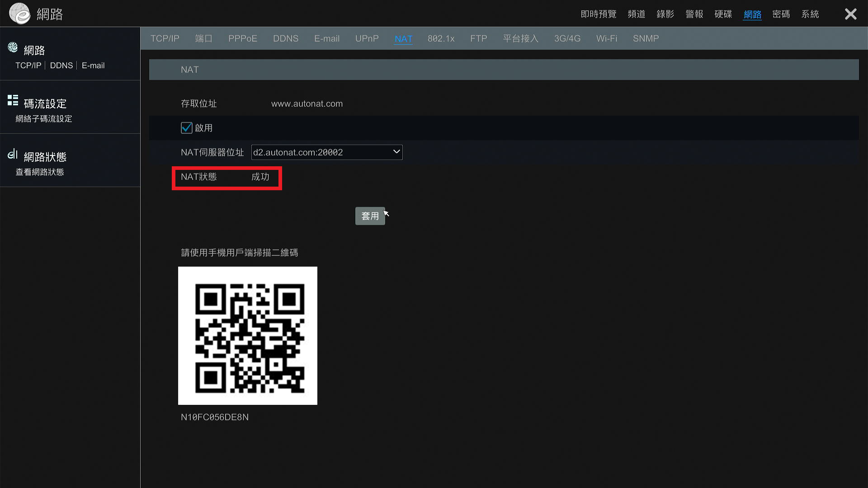This screenshot has width=868, height=488.
Task: Click the TCP/IP link in sidebar
Action: [x=28, y=66]
